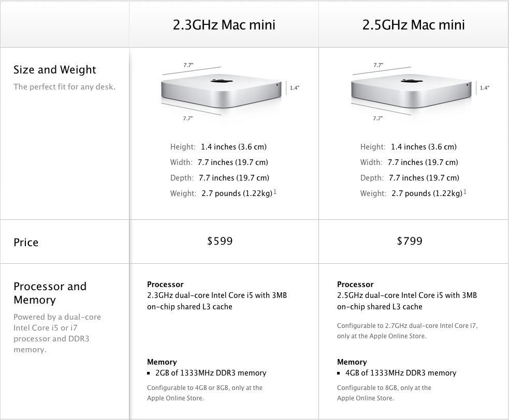Click the Configurable to 2.7GHz Core i7 note
The width and height of the screenshot is (509, 420).
407,331
